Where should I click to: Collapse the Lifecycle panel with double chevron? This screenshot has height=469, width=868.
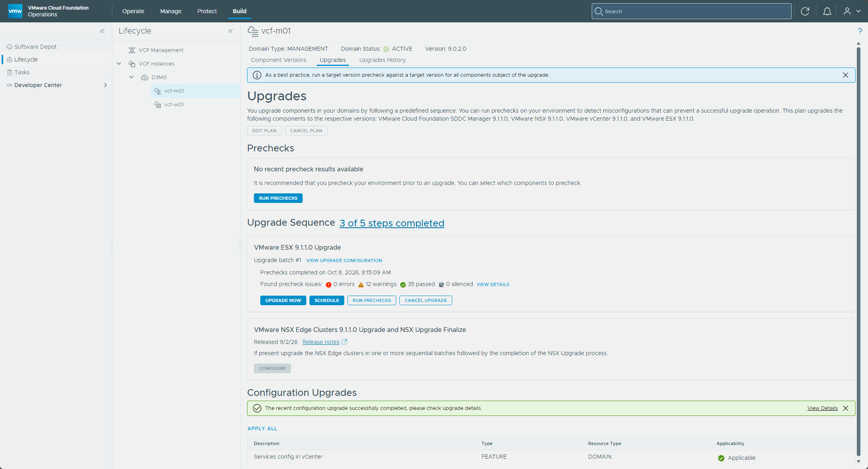[231, 31]
